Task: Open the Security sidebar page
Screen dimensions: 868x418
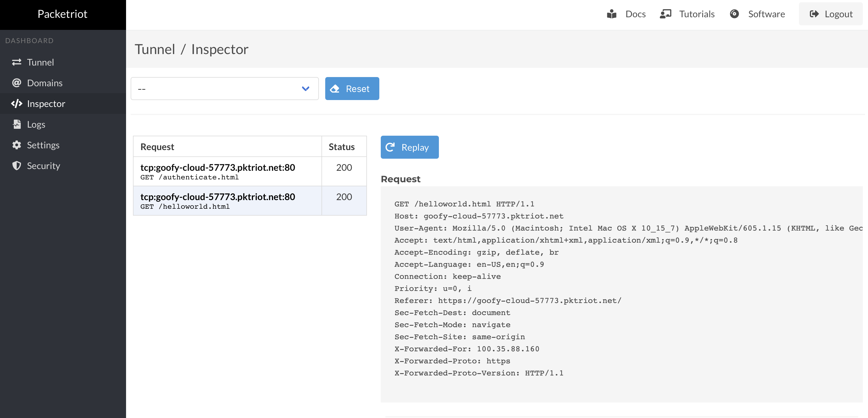Action: click(x=63, y=166)
